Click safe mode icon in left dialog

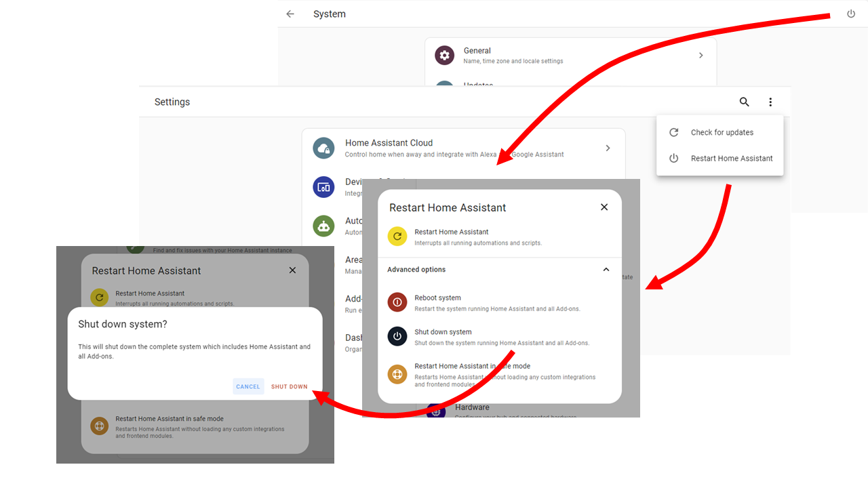pos(100,426)
